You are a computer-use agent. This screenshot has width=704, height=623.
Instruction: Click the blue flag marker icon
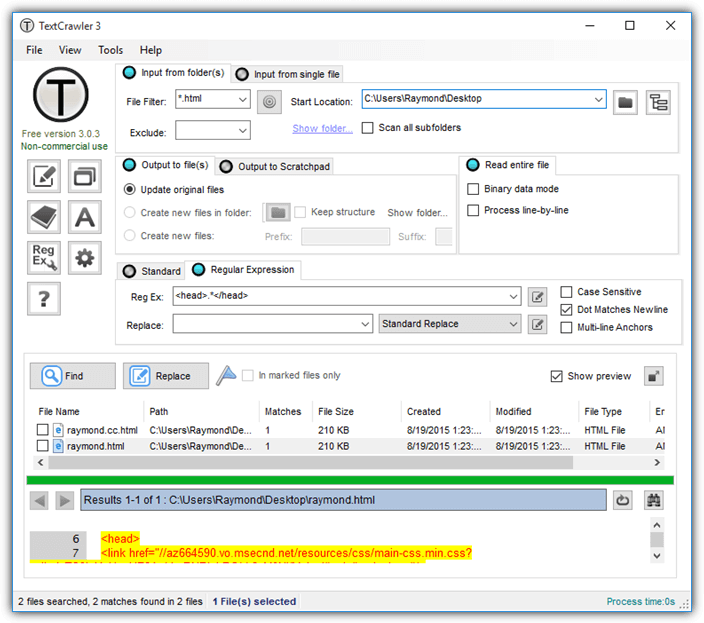226,376
